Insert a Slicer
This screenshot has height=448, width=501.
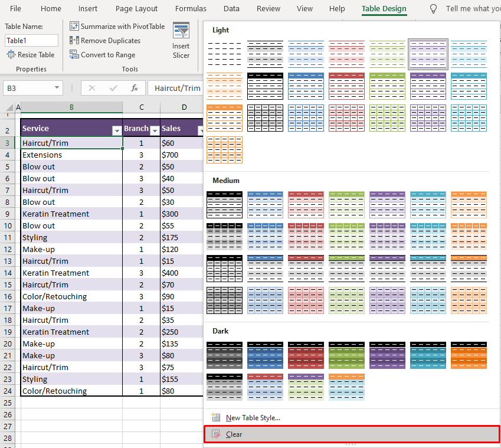(x=181, y=39)
